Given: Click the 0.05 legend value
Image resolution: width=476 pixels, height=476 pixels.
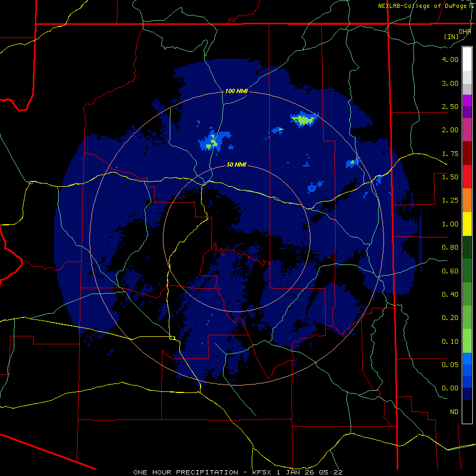Looking at the screenshot, I should (450, 365).
